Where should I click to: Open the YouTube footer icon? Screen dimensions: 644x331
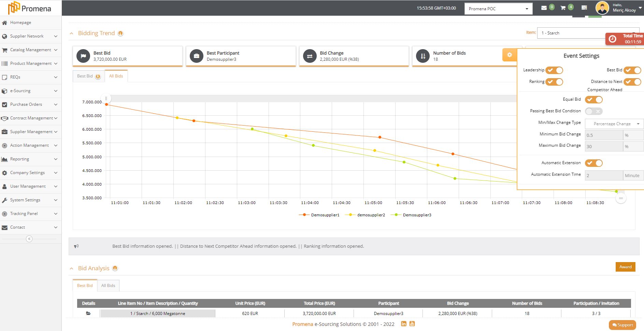tap(412, 324)
